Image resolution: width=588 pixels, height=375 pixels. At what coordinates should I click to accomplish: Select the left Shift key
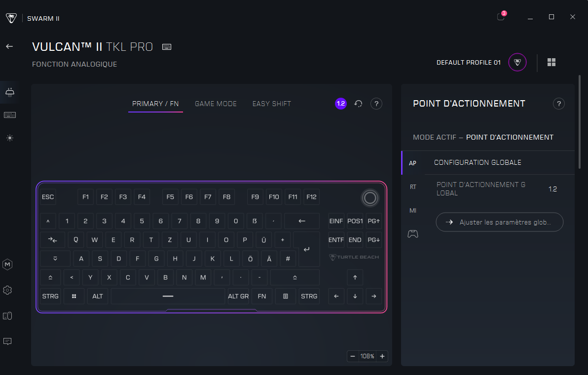pos(50,277)
